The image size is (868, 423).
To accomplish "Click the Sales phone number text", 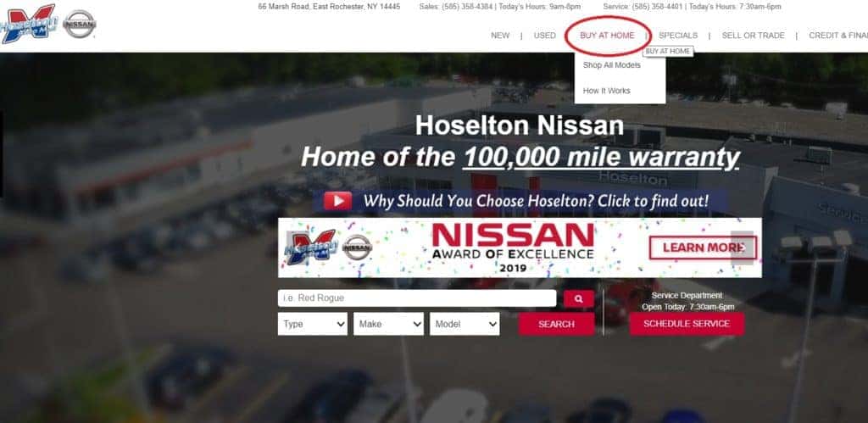I will click(500, 7).
